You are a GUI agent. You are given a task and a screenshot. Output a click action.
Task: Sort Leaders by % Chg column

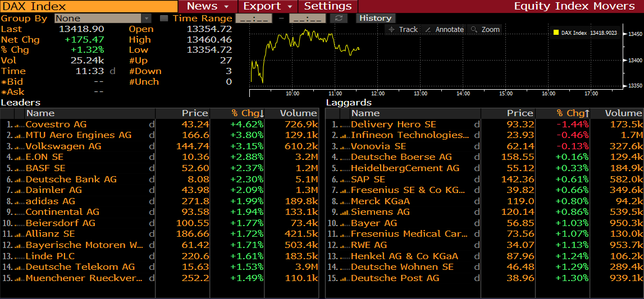247,113
